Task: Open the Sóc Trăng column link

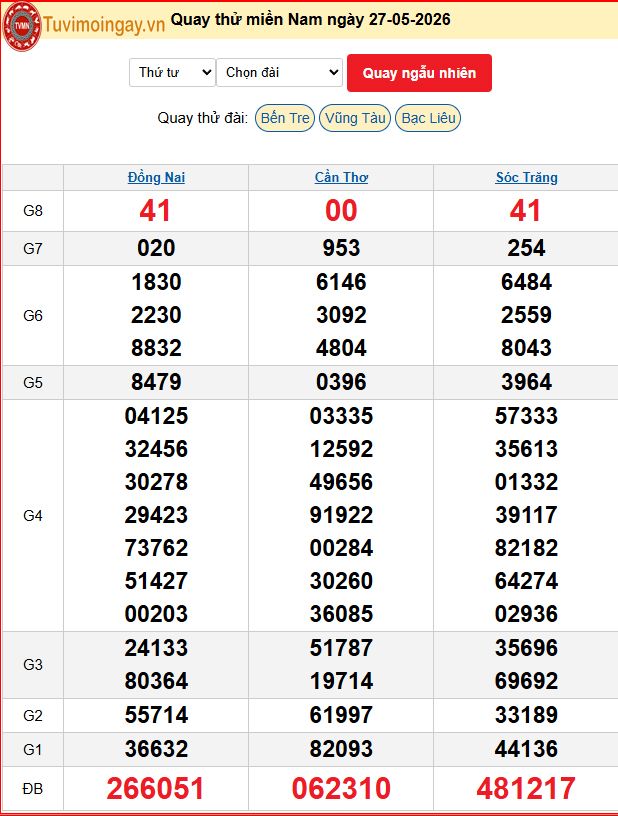Action: [526, 177]
